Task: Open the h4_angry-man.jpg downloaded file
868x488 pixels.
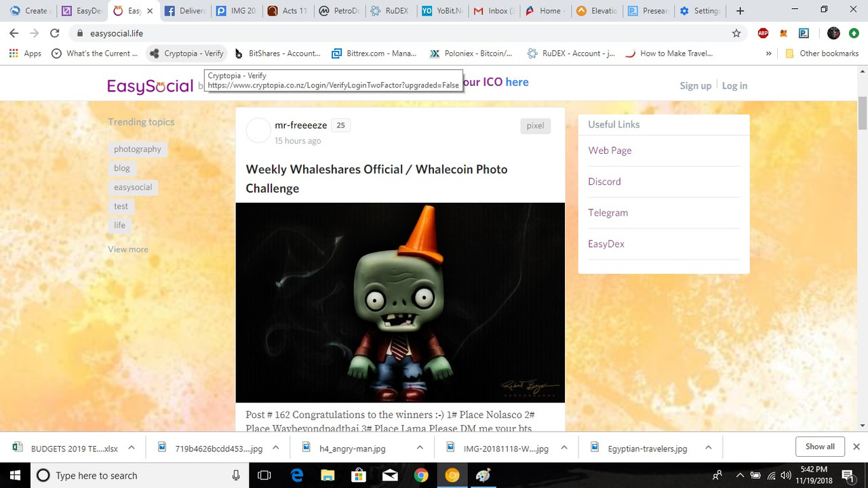Action: click(x=353, y=448)
